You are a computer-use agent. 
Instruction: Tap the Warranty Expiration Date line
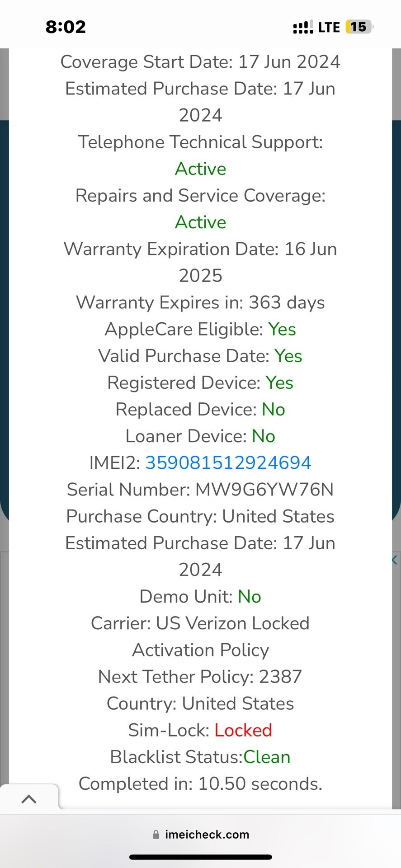click(x=200, y=249)
